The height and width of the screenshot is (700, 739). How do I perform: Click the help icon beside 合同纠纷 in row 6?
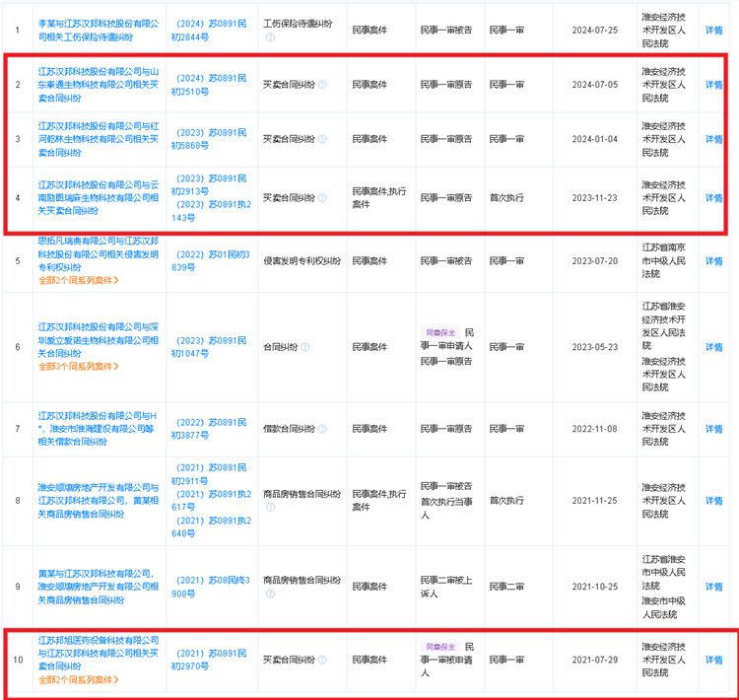[x=304, y=347]
